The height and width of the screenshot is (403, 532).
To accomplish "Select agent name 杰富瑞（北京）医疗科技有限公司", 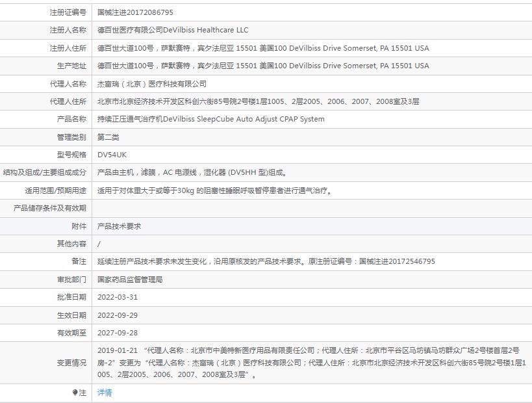I will click(x=151, y=84).
